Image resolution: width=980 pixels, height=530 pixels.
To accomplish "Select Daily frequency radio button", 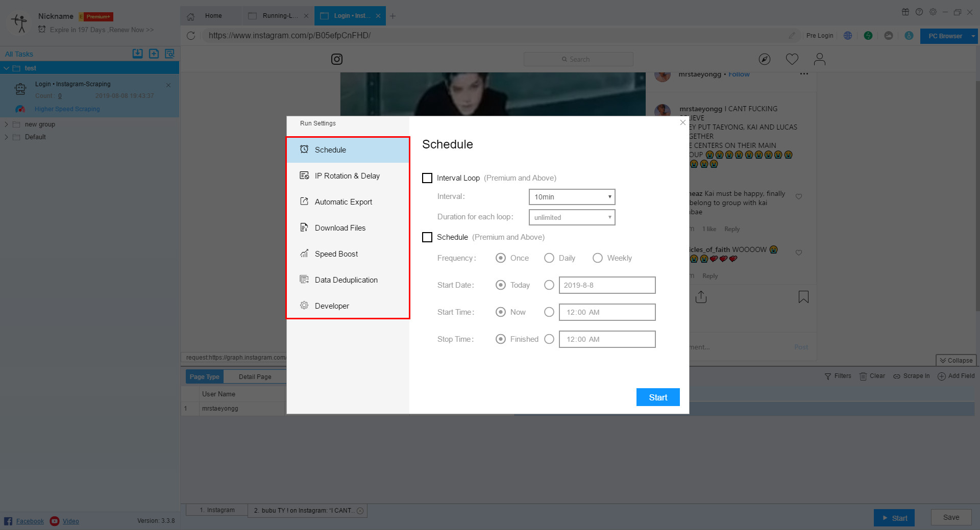I will point(549,258).
